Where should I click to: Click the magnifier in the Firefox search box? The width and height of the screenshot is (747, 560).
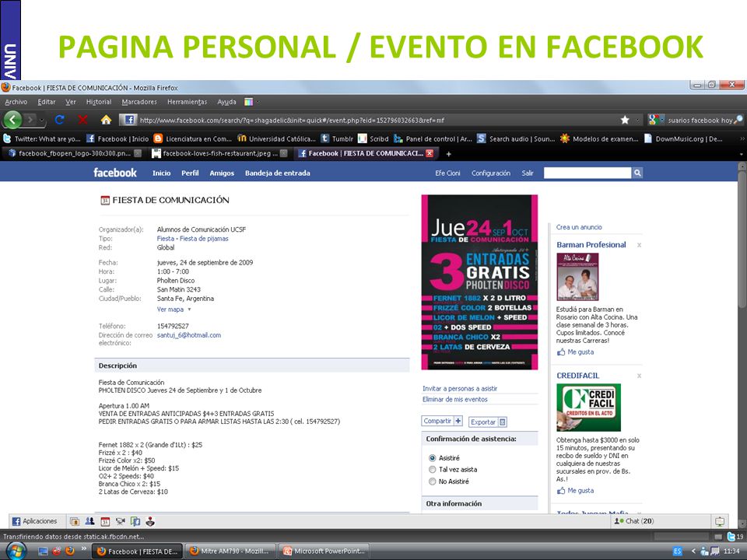pos(738,120)
